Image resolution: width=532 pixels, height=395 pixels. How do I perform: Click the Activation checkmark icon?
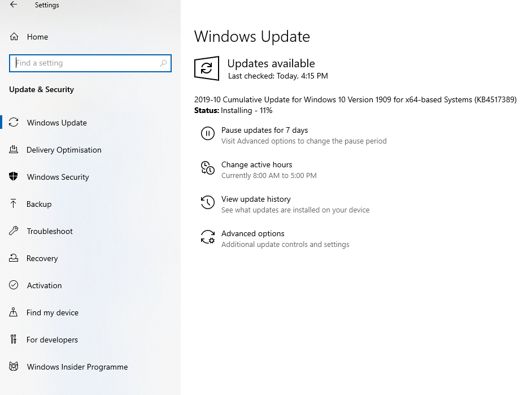coord(14,285)
